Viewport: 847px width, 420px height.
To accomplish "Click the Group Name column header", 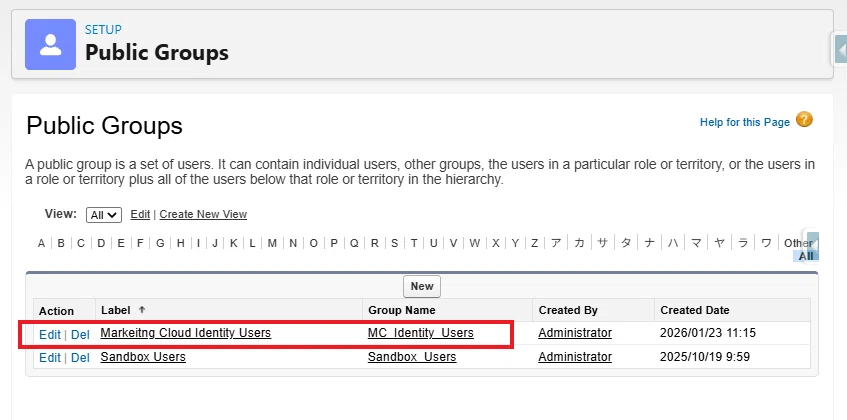I will [x=401, y=310].
